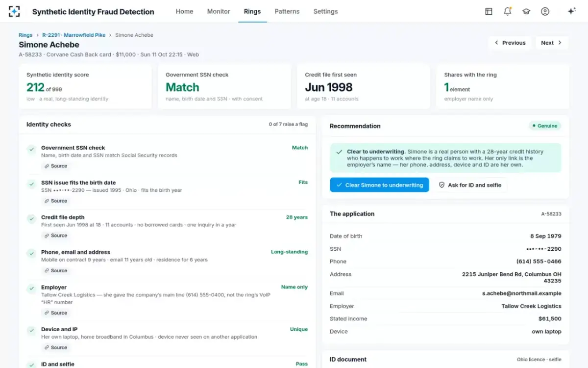Screen dimensions: 588x368
Task: Click 'Fits' SSN issue result
Action: click(303, 183)
